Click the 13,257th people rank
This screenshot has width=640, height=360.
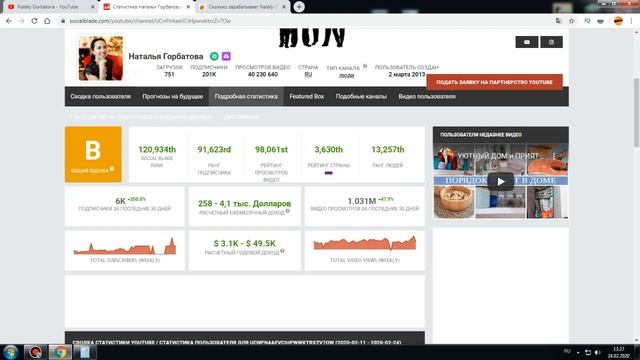(388, 150)
